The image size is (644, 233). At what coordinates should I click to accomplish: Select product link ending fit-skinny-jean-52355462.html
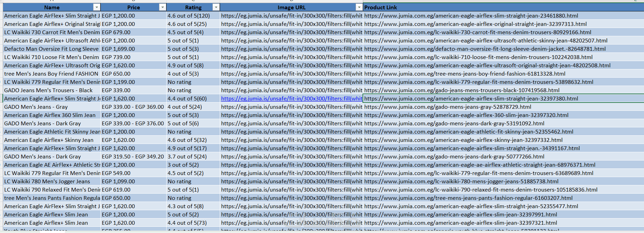503,132
